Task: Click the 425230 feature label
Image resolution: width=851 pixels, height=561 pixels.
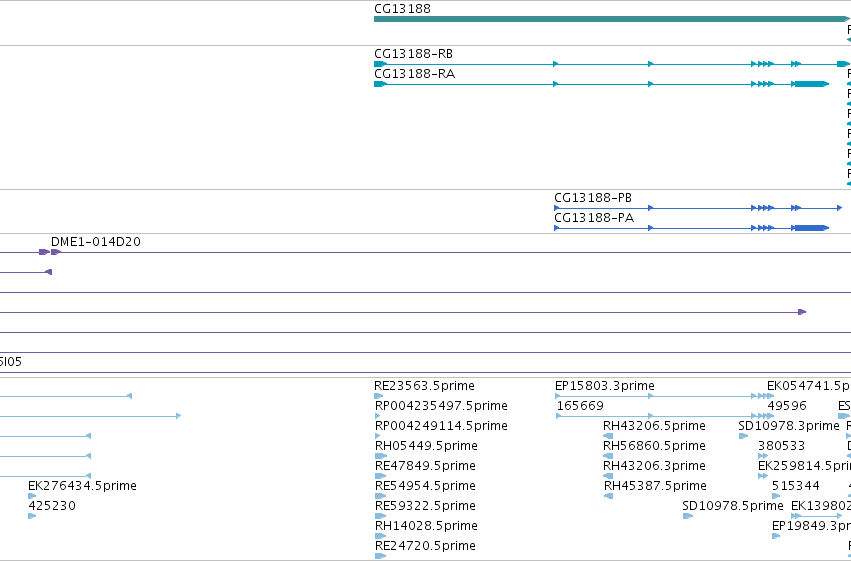Action: [x=52, y=506]
